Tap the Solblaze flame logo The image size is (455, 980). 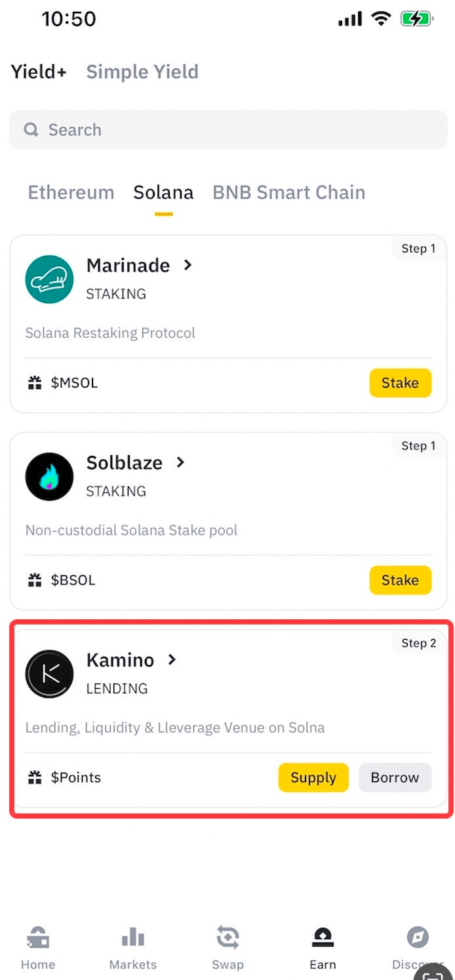[x=49, y=477]
